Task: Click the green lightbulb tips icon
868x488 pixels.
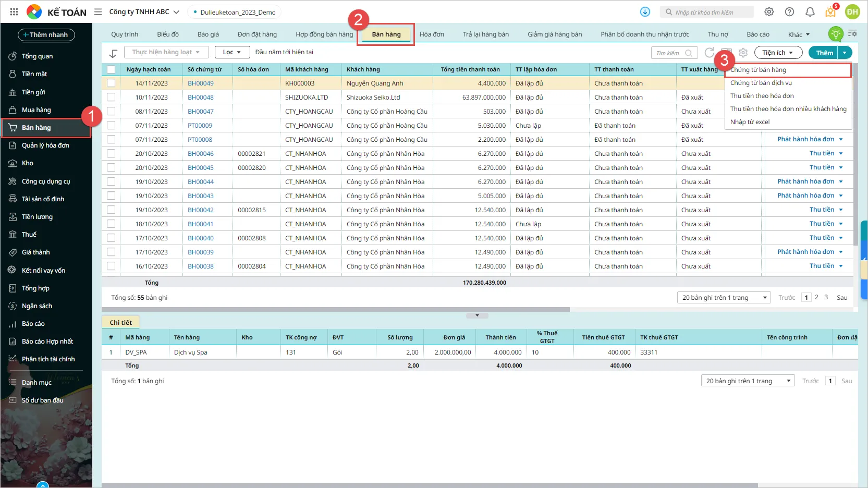Action: click(836, 34)
